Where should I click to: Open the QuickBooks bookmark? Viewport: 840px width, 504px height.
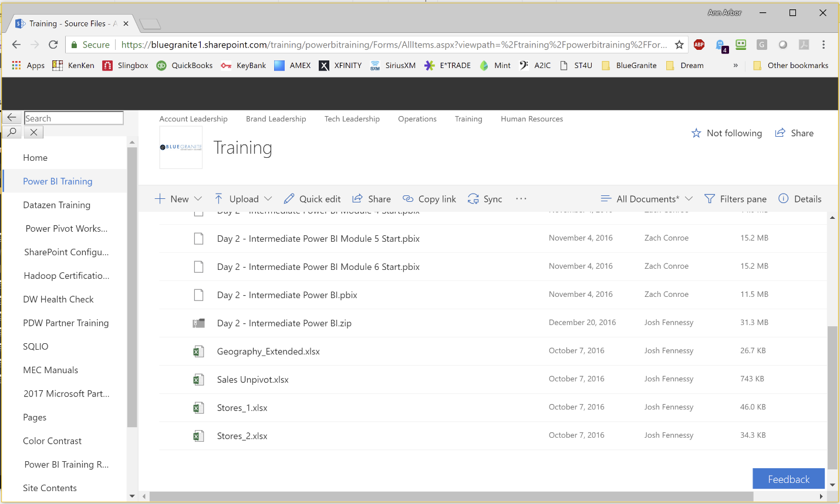pyautogui.click(x=184, y=65)
